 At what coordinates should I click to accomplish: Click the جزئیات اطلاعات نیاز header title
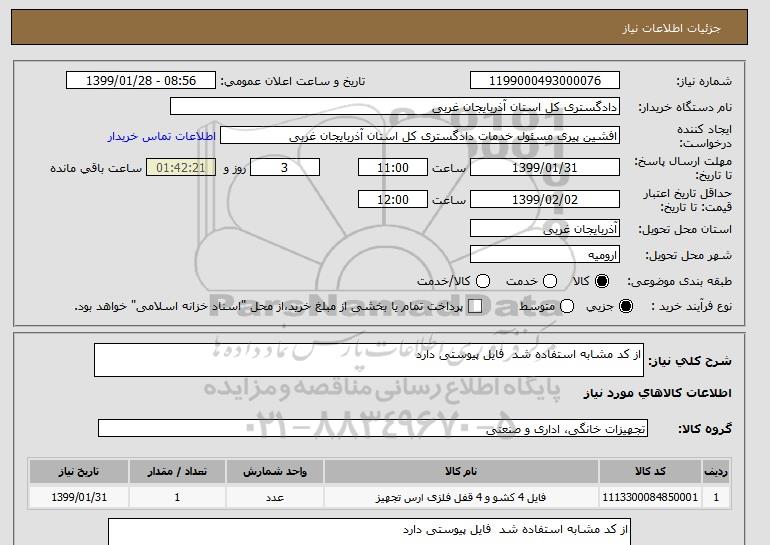(671, 28)
